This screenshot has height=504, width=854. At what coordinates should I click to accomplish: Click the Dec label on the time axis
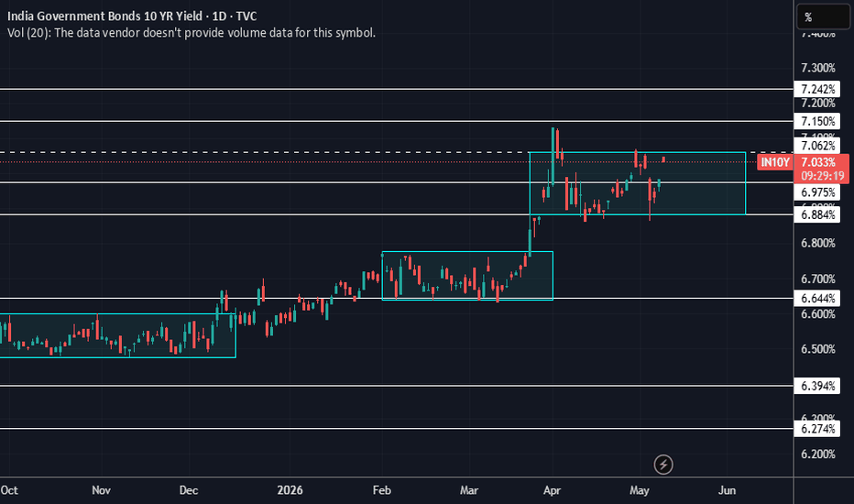coord(189,490)
